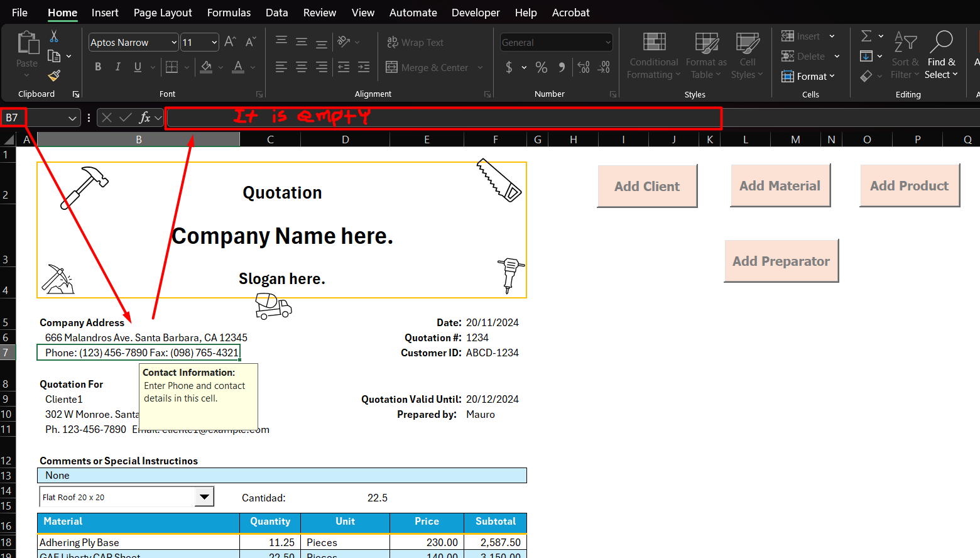The height and width of the screenshot is (558, 980).
Task: Click the Insert cells button
Action: coord(800,36)
